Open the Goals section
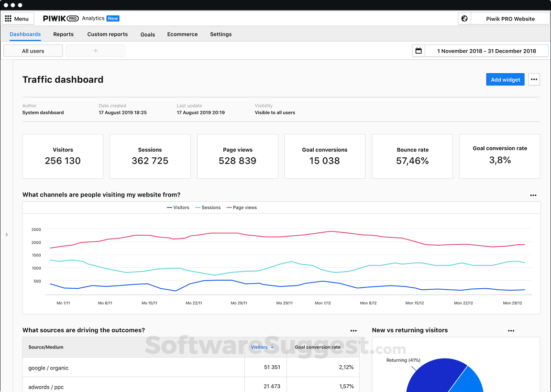 tap(148, 34)
